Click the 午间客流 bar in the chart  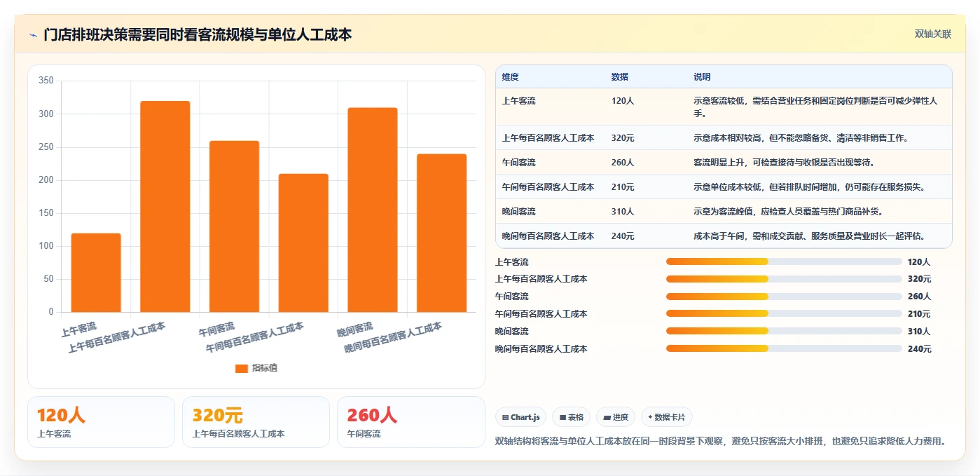click(234, 226)
